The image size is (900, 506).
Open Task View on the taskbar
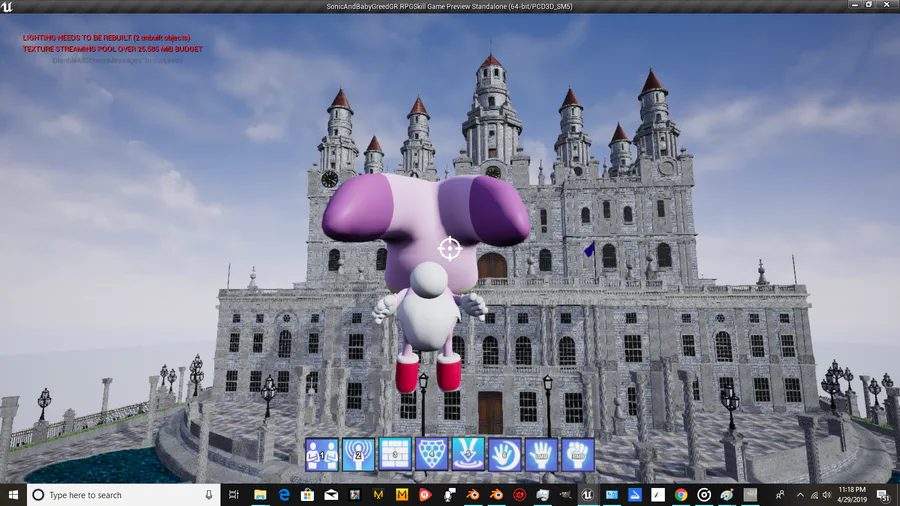[x=234, y=495]
